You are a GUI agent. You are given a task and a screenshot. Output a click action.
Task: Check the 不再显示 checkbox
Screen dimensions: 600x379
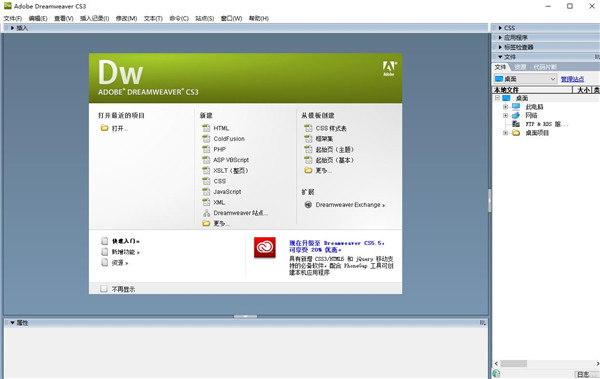click(104, 289)
